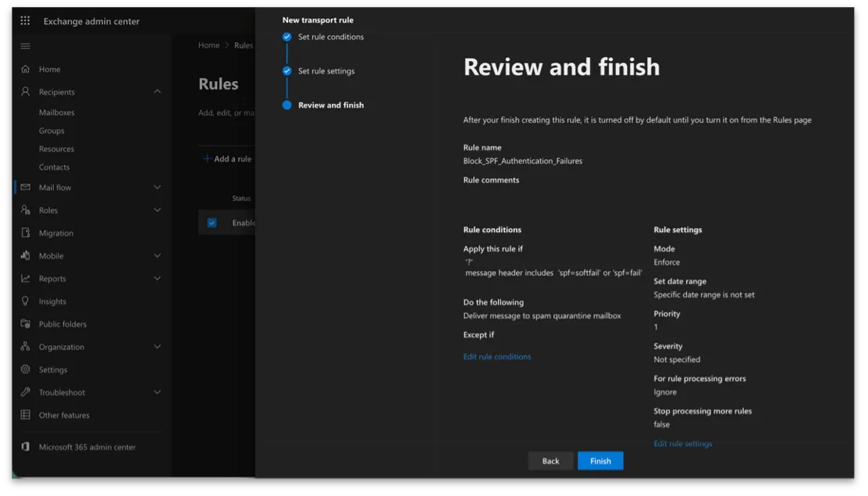Open Contacts under Recipients
The height and width of the screenshot is (496, 868).
[x=55, y=167]
